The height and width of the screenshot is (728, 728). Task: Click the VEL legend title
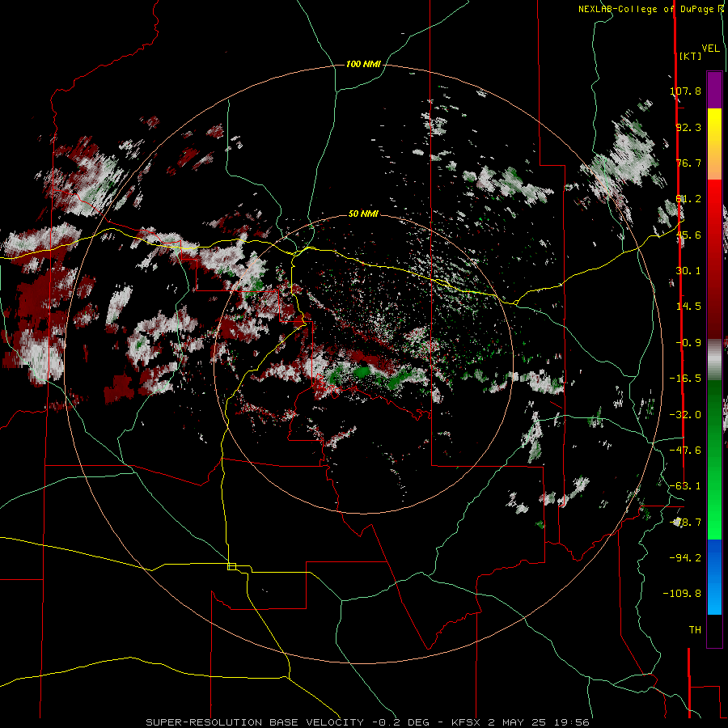710,49
